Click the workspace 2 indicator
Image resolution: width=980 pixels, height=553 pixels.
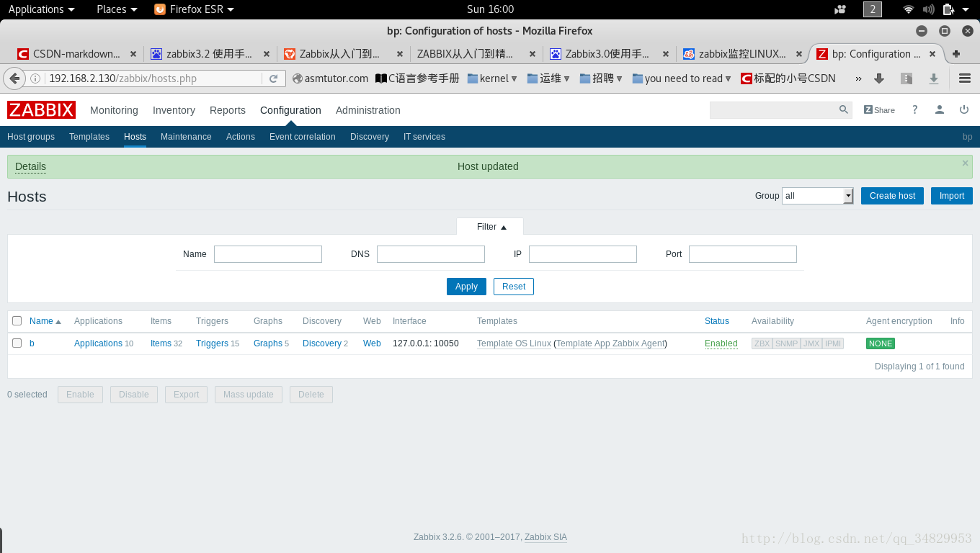pos(873,9)
